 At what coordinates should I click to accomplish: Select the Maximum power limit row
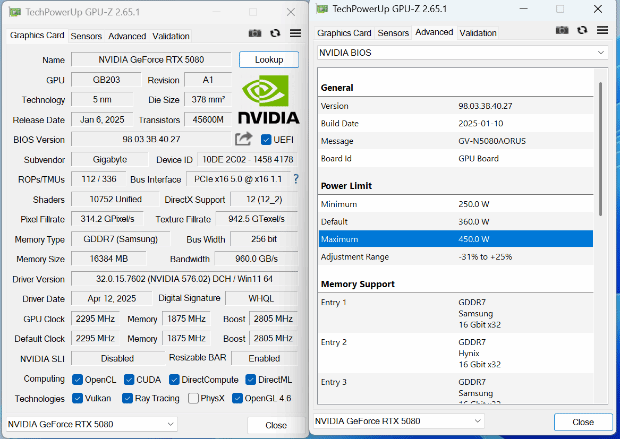[x=456, y=239]
